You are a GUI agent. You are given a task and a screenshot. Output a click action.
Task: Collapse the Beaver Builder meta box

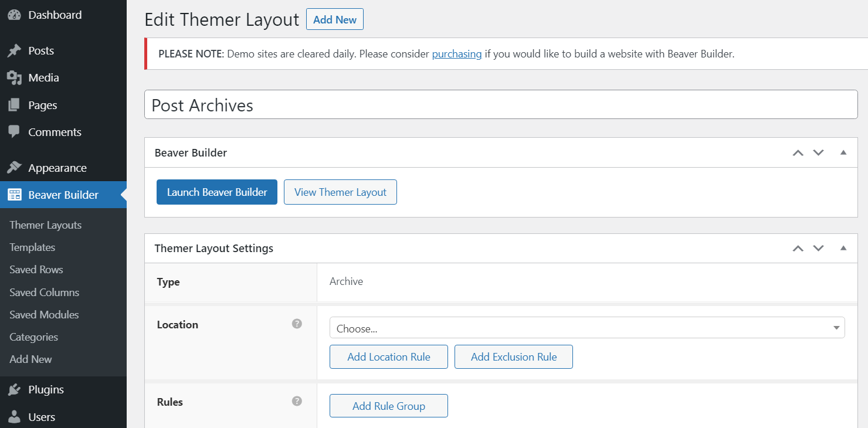(843, 152)
